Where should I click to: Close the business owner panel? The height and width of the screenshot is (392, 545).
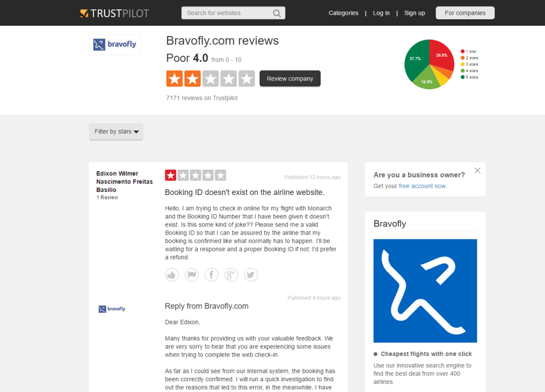coord(478,171)
